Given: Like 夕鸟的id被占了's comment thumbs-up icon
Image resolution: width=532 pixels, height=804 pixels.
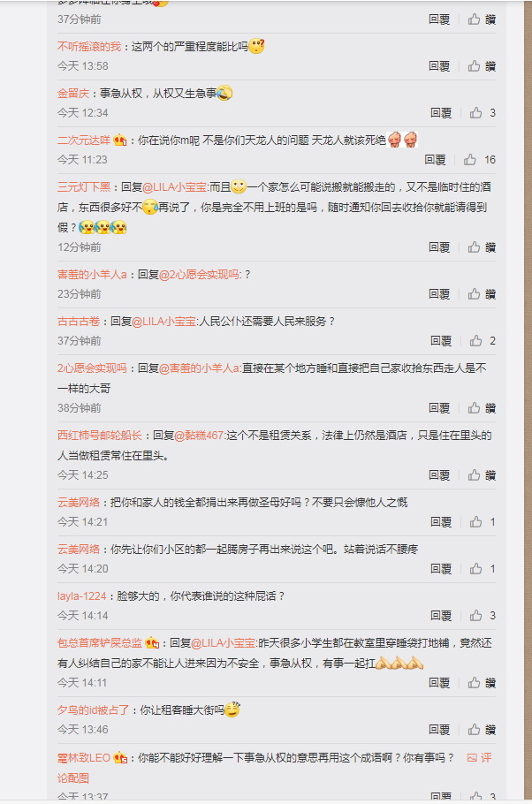Looking at the screenshot, I should point(474,729).
